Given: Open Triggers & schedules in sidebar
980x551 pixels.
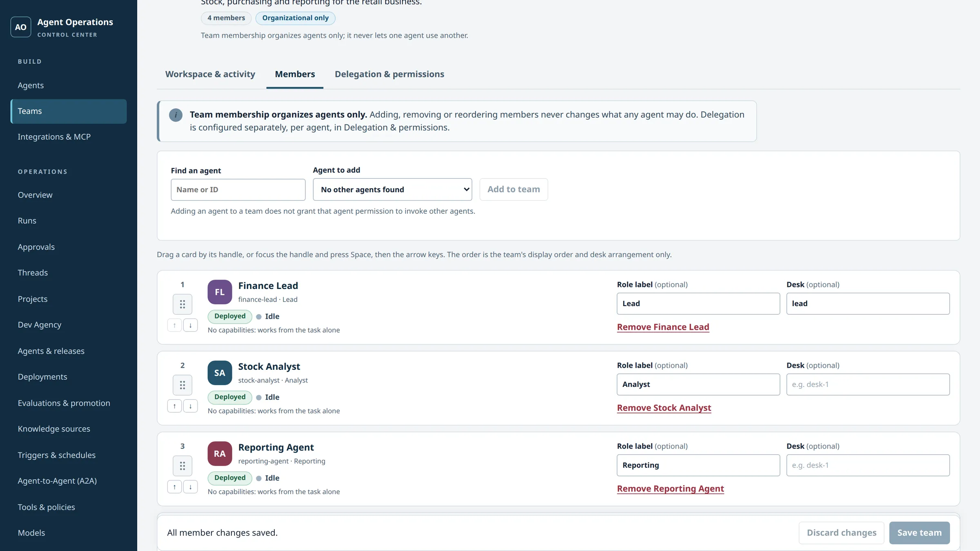Looking at the screenshot, I should pos(69,455).
